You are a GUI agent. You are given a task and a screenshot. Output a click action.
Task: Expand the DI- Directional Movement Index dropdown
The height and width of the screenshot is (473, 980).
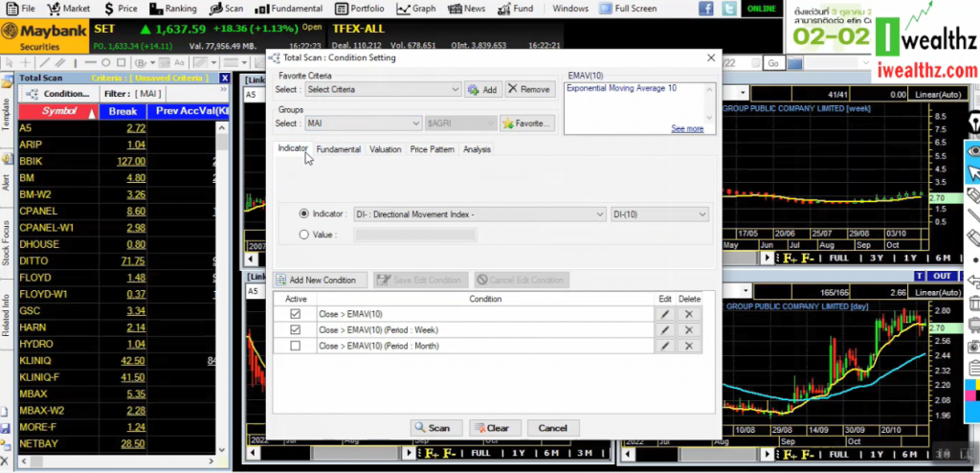point(480,214)
